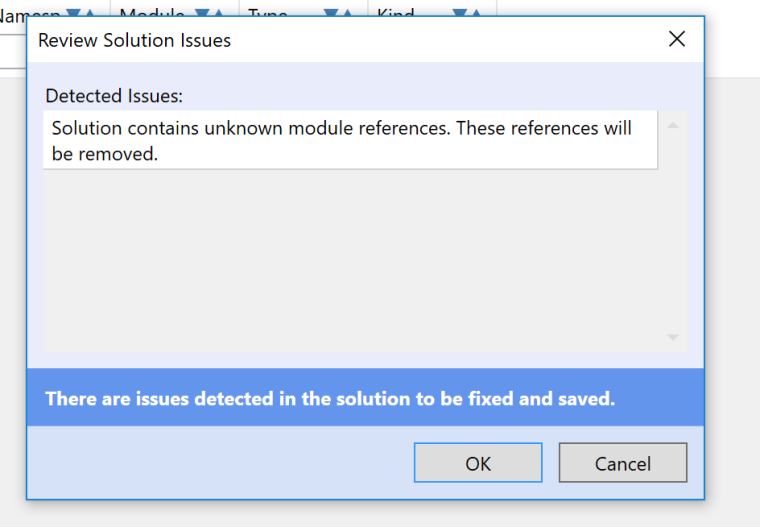Open the Module column filter funnel
Image resolution: width=760 pixels, height=527 pixels.
click(202, 12)
